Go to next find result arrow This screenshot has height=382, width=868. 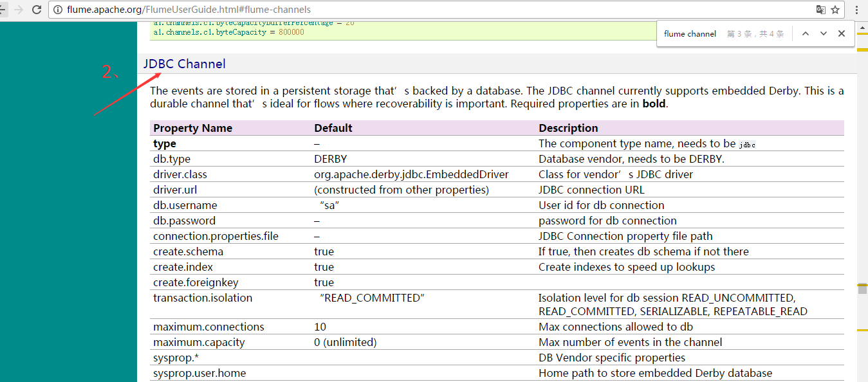coord(823,33)
